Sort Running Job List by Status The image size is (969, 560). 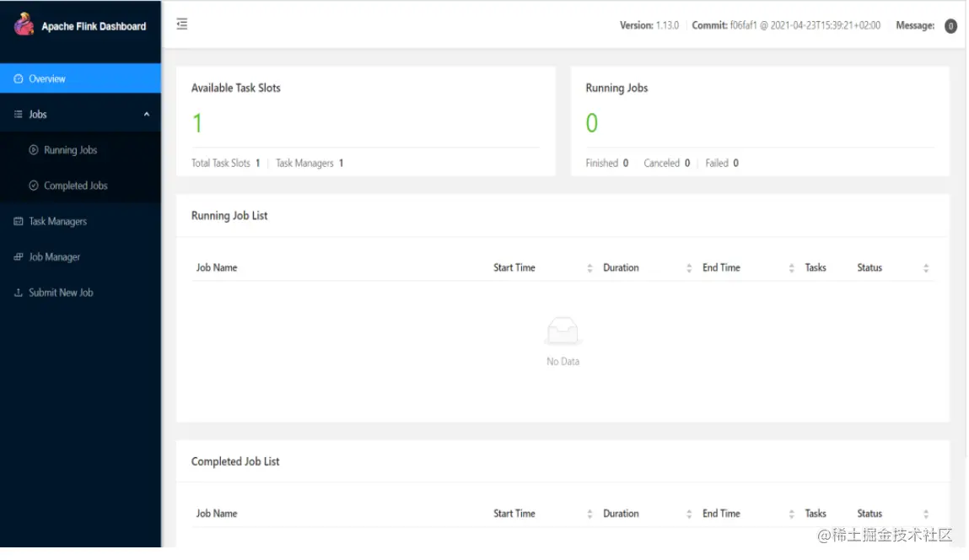point(926,268)
